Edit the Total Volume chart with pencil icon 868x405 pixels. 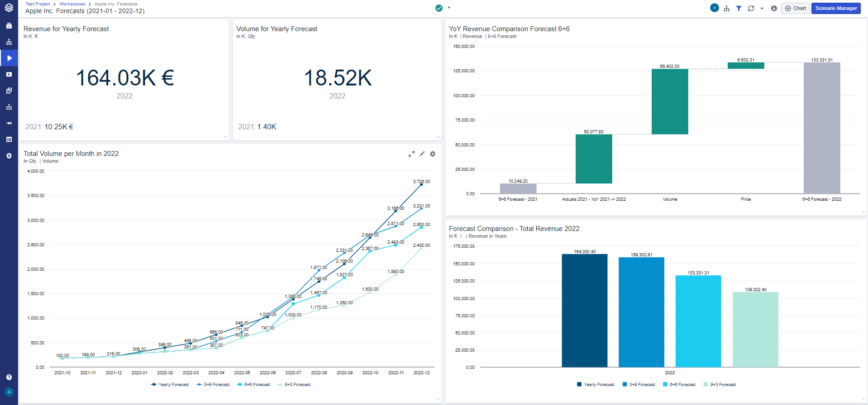pos(422,154)
